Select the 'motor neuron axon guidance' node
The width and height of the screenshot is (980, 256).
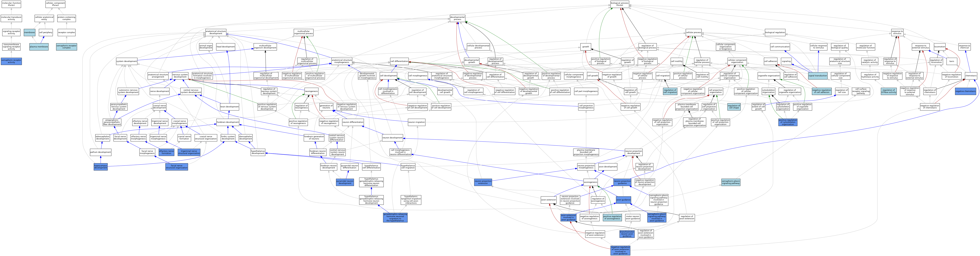[633, 217]
